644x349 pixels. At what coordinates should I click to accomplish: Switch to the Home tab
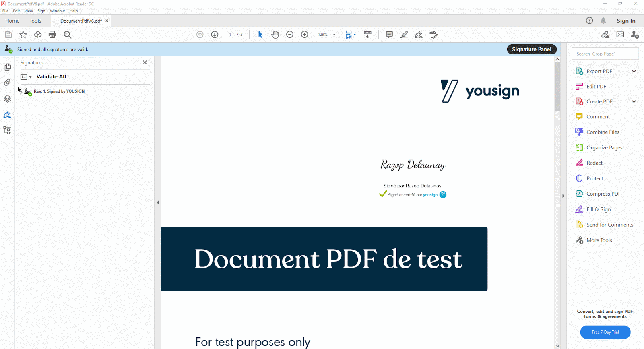12,21
